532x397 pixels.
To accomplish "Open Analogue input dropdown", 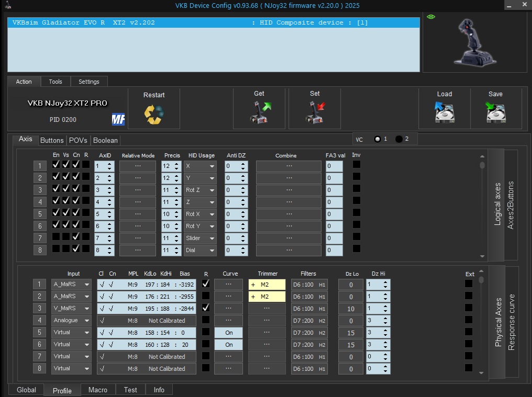I will click(71, 321).
